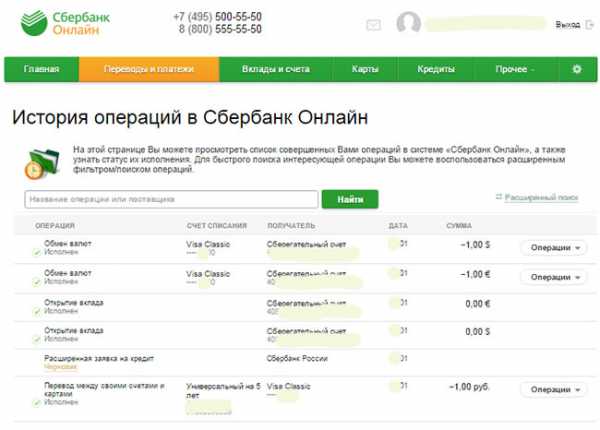Click the Сбербанк России recipient
The width and height of the screenshot is (600, 430).
point(297,359)
